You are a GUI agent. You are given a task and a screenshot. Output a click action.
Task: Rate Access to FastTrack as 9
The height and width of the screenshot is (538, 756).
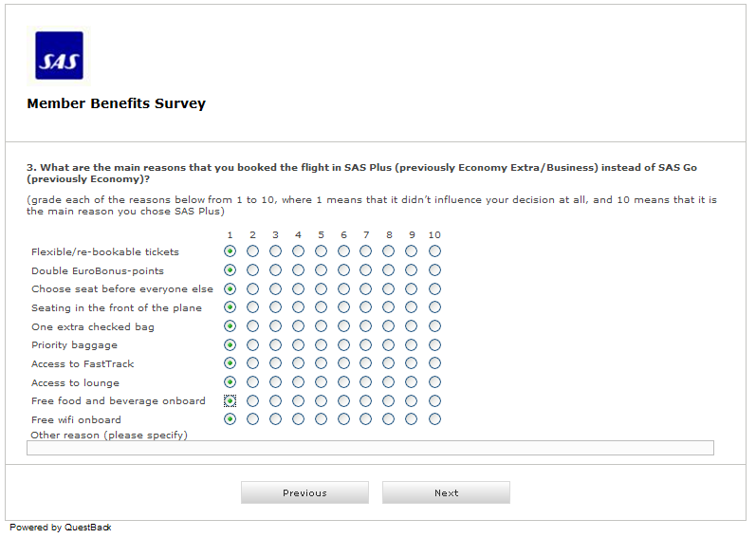tap(412, 363)
